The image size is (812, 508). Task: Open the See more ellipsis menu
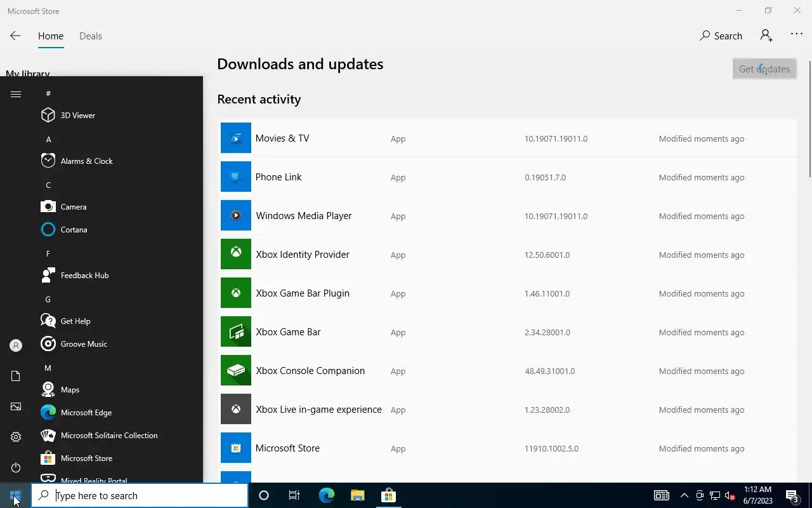pyautogui.click(x=797, y=34)
